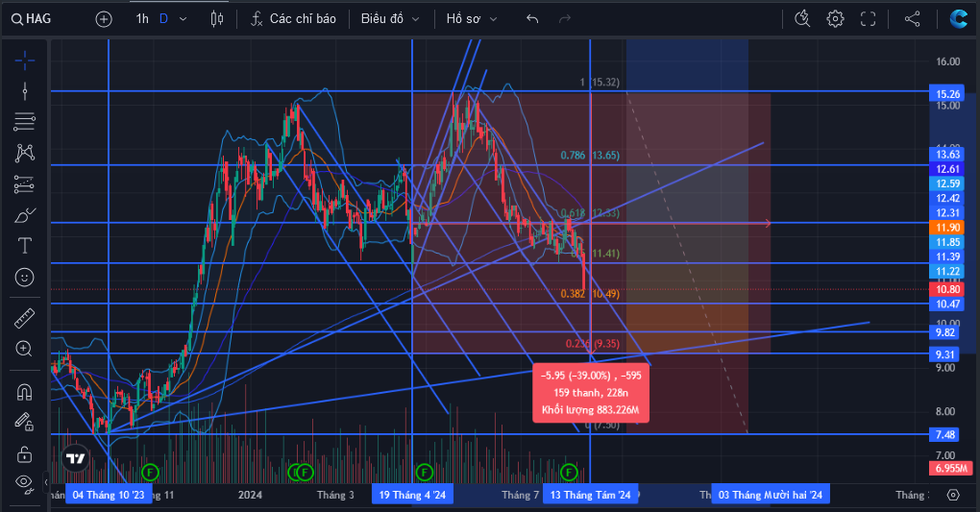The width and height of the screenshot is (980, 512).
Task: Add symbol to compare with plus icon
Action: pyautogui.click(x=104, y=19)
